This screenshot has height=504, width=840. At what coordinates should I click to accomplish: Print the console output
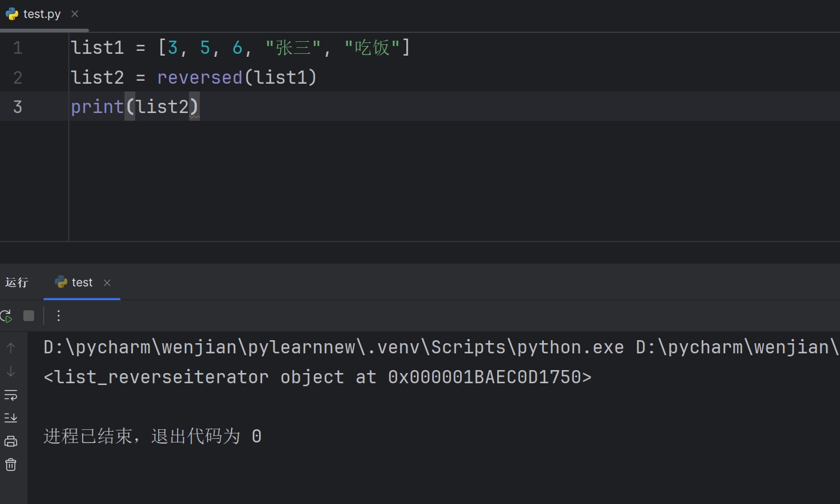11,442
